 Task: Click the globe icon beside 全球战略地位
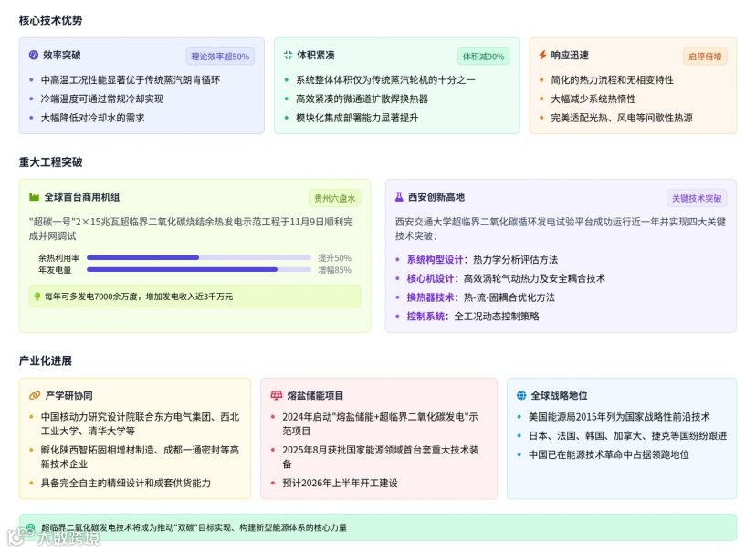pyautogui.click(x=521, y=395)
